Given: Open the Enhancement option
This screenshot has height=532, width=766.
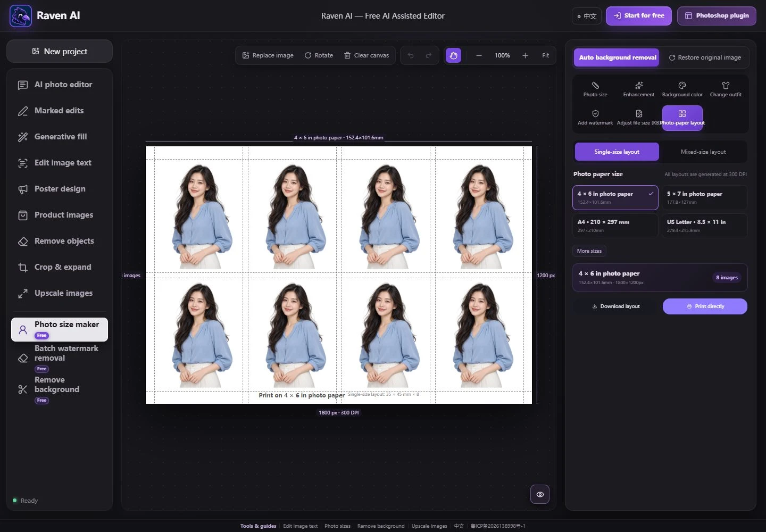Looking at the screenshot, I should pos(639,89).
